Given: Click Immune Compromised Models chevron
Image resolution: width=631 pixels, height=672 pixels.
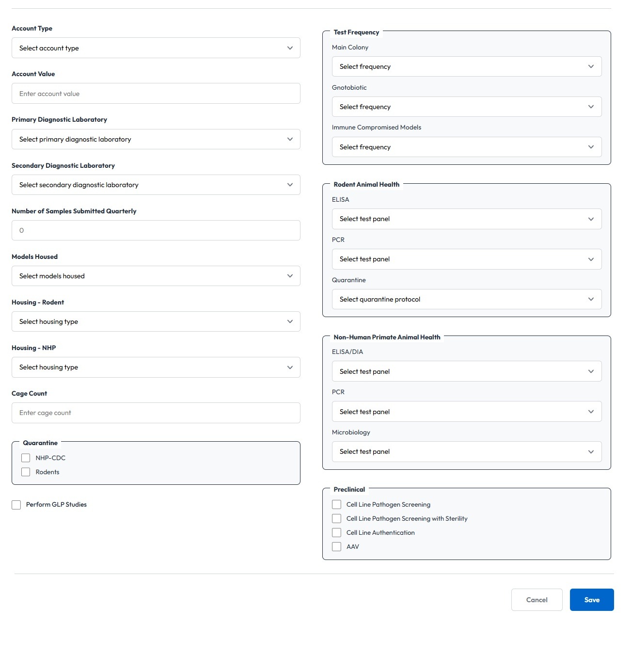Looking at the screenshot, I should [x=591, y=147].
